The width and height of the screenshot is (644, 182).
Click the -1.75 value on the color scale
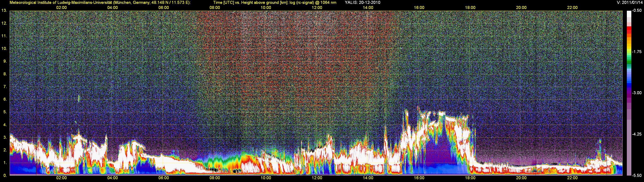[637, 52]
